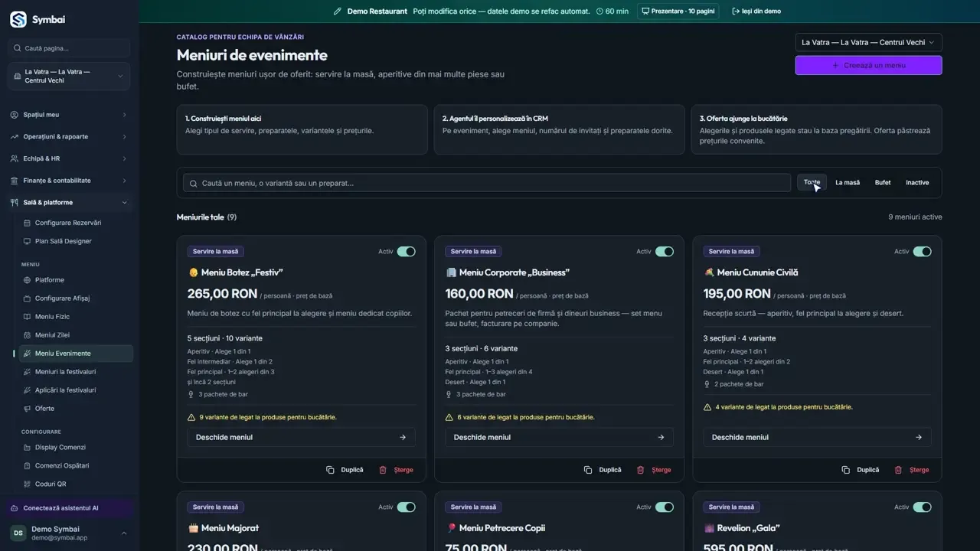The height and width of the screenshot is (551, 980).
Task: Click the Caută un meniu search field
Action: click(x=487, y=183)
